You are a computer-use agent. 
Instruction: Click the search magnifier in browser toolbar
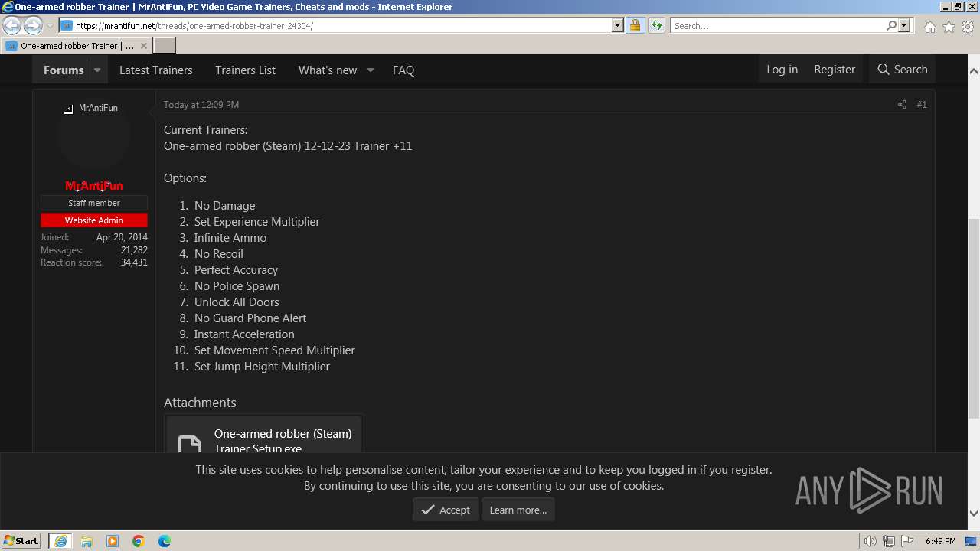[891, 25]
